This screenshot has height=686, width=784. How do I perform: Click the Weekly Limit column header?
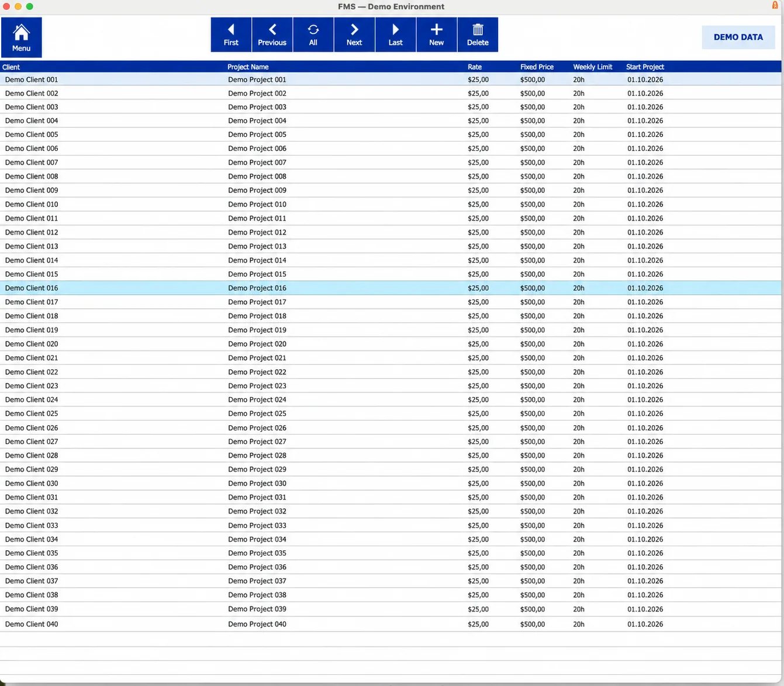(x=593, y=67)
